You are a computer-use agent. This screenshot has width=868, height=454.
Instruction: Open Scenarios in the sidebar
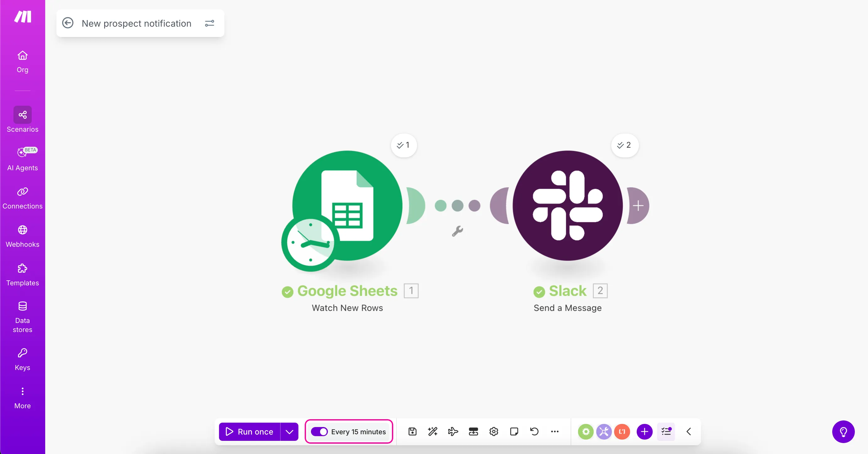23,120
